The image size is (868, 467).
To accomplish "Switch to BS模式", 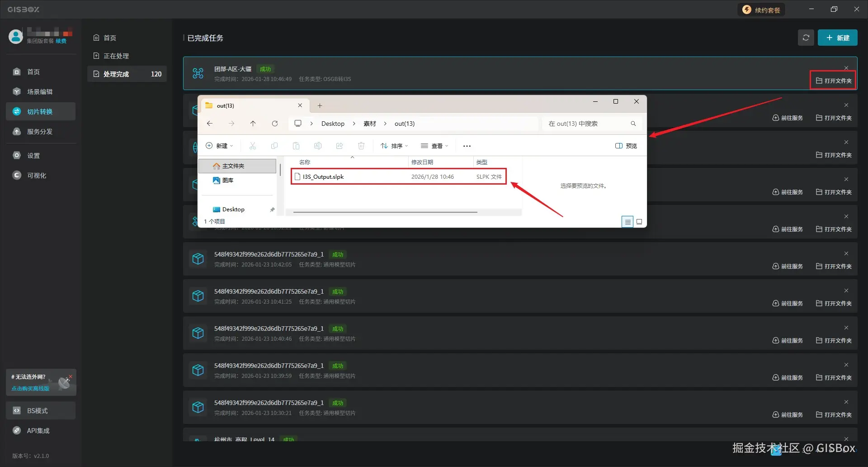I will [41, 411].
